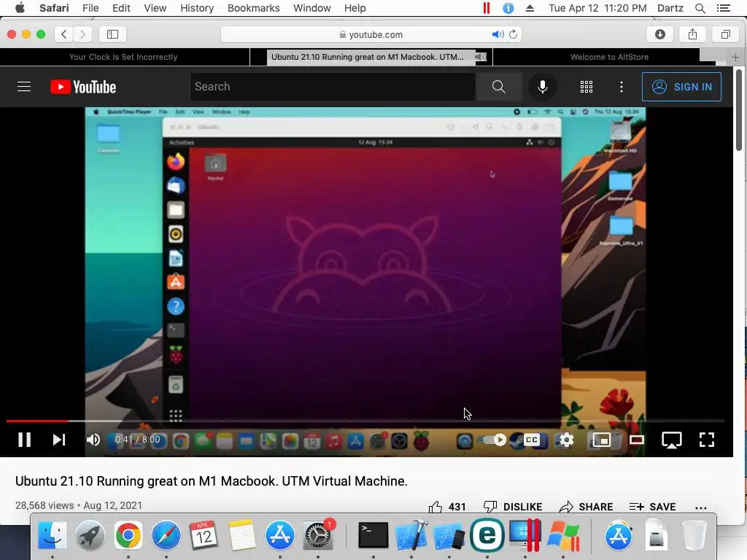The height and width of the screenshot is (560, 747).
Task: Click SAVE to playlist button
Action: [x=652, y=507]
